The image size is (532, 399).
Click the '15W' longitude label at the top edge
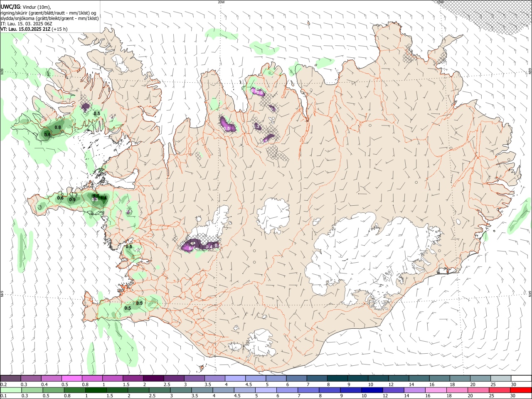(441, 2)
